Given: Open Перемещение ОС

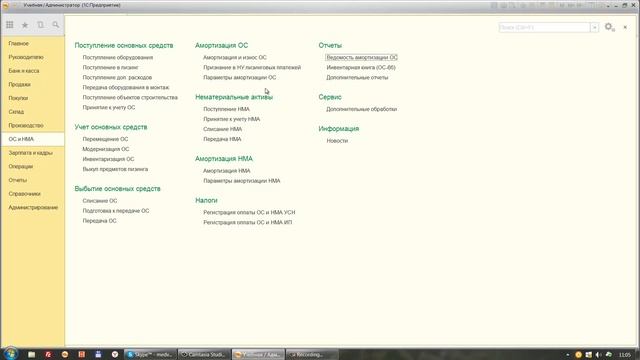Looking at the screenshot, I should tap(105, 139).
